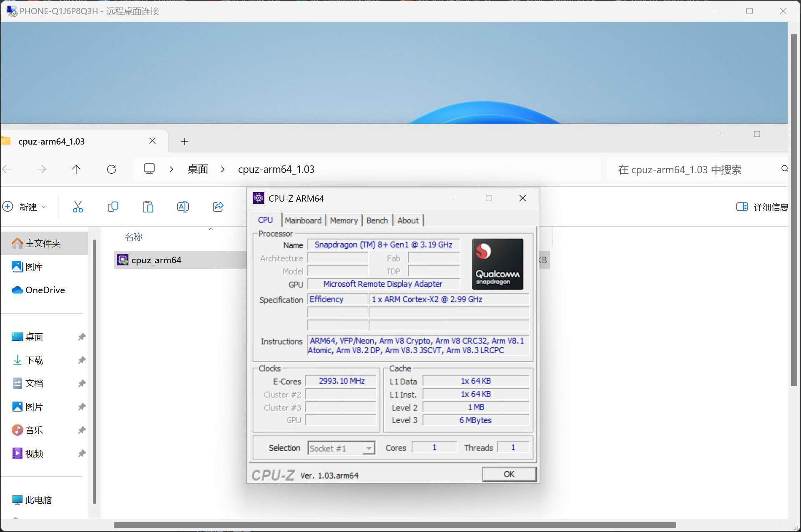Click the Copy icon in Explorer toolbar

click(x=113, y=207)
